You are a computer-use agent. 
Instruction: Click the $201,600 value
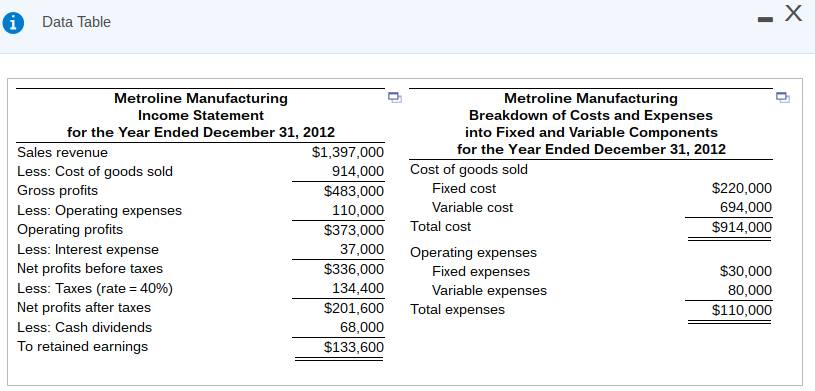(353, 308)
